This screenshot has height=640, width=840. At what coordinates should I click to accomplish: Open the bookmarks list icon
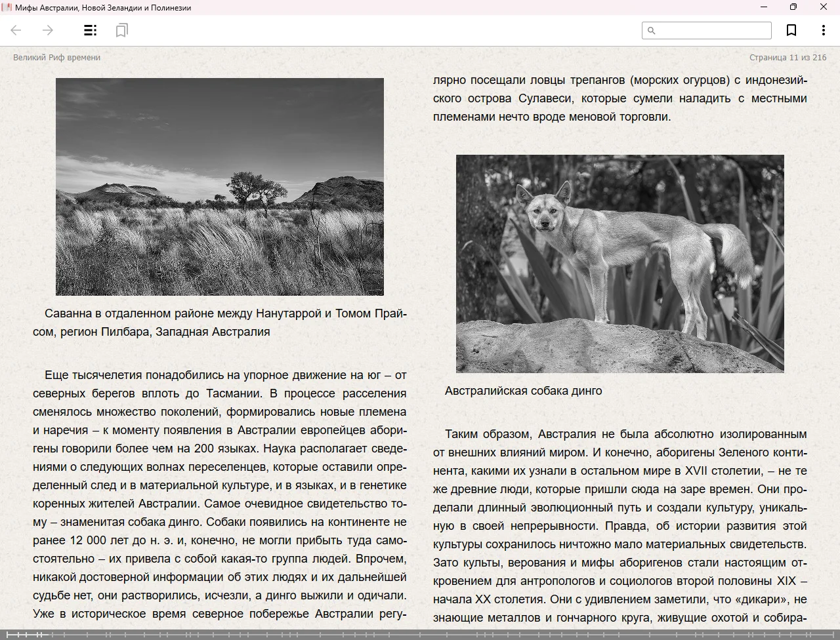[x=121, y=30]
